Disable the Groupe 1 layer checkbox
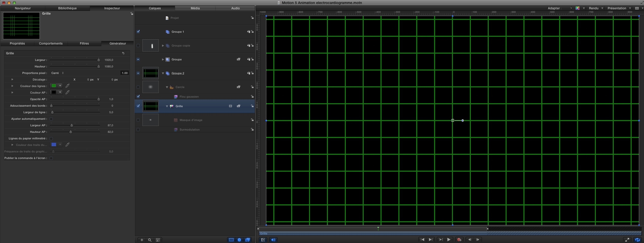Viewport: 644px width, 243px height. click(x=138, y=32)
